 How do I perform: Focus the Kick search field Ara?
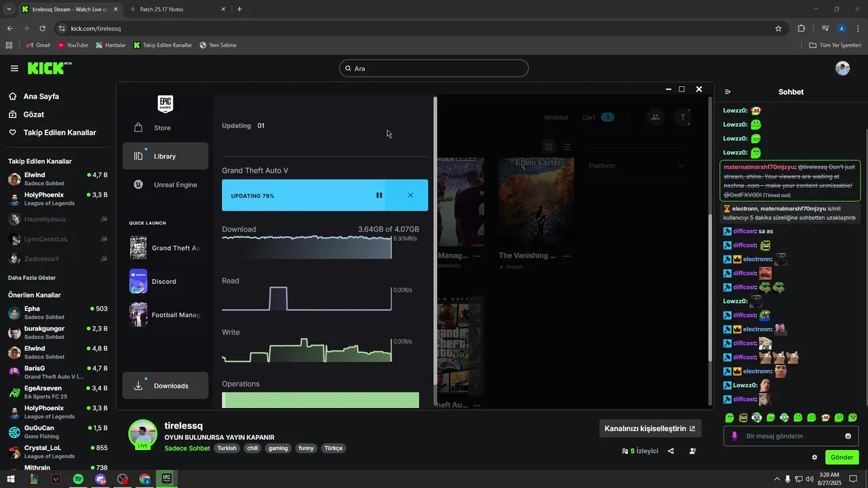click(x=434, y=68)
